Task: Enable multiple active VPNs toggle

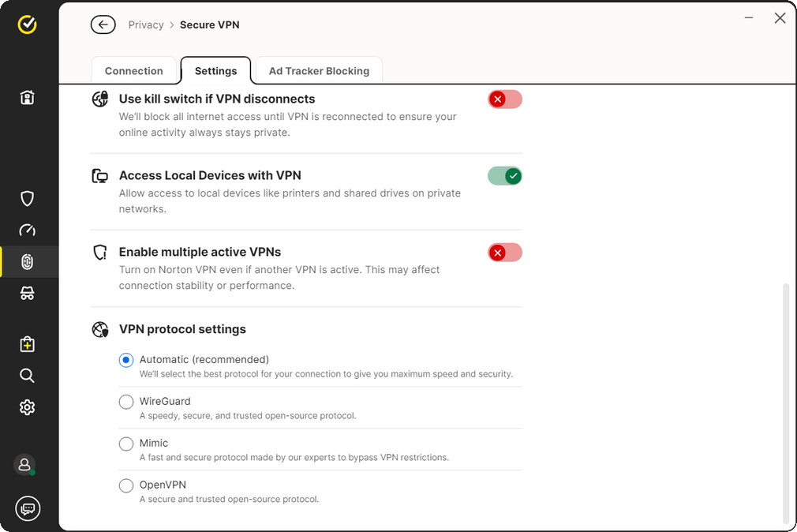Action: (505, 253)
